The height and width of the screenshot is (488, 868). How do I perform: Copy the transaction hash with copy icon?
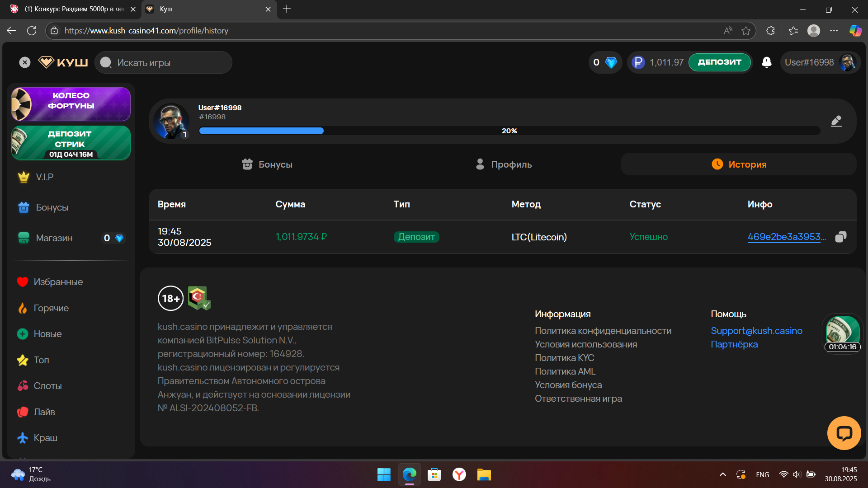pyautogui.click(x=840, y=237)
